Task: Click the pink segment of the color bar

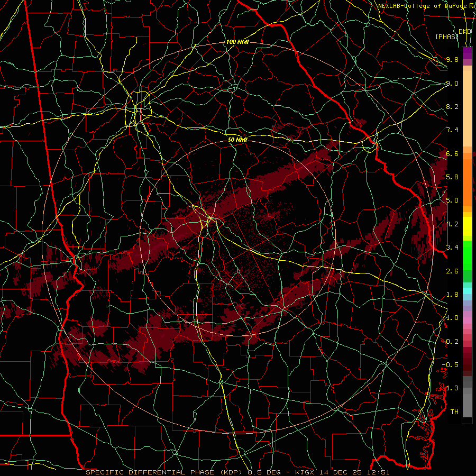Action: pyautogui.click(x=467, y=321)
